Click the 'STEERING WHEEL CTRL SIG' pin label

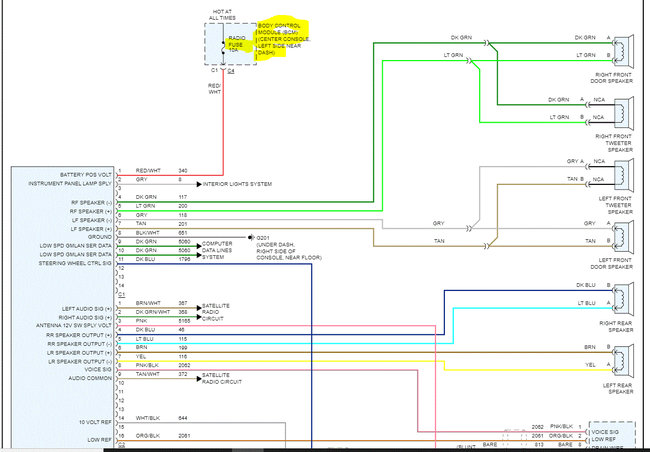click(75, 264)
